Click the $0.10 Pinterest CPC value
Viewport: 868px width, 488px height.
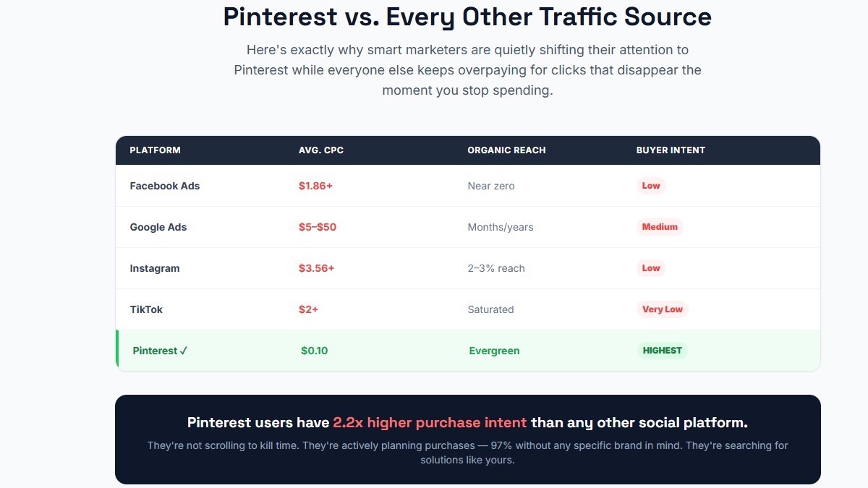(315, 351)
